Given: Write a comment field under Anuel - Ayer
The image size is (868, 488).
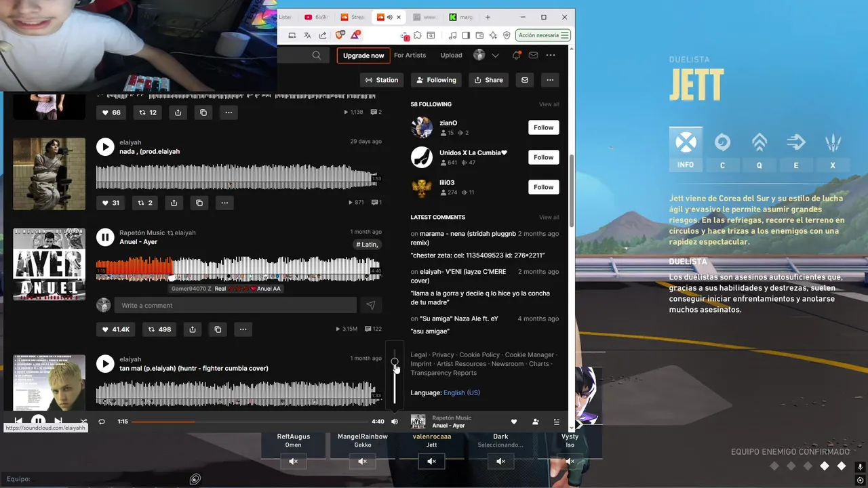Looking at the screenshot, I should 235,306.
